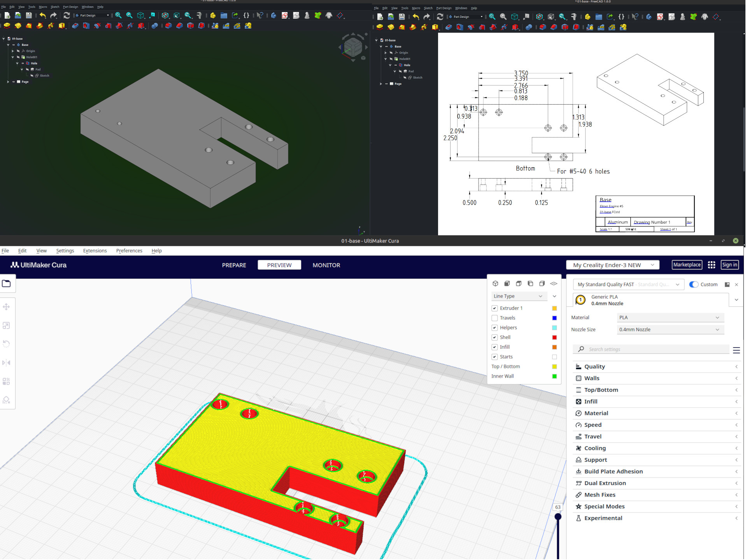Open the Cura apps grid icon
Image resolution: width=747 pixels, height=560 pixels.
[712, 265]
